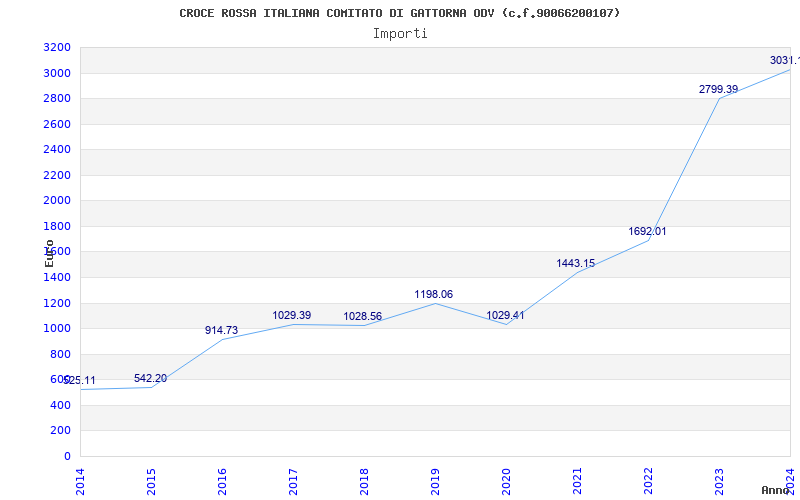Click the chart title mentioning CROCE ROSSA ITALIANA
Viewport: 800px width, 500px height.
(x=400, y=13)
